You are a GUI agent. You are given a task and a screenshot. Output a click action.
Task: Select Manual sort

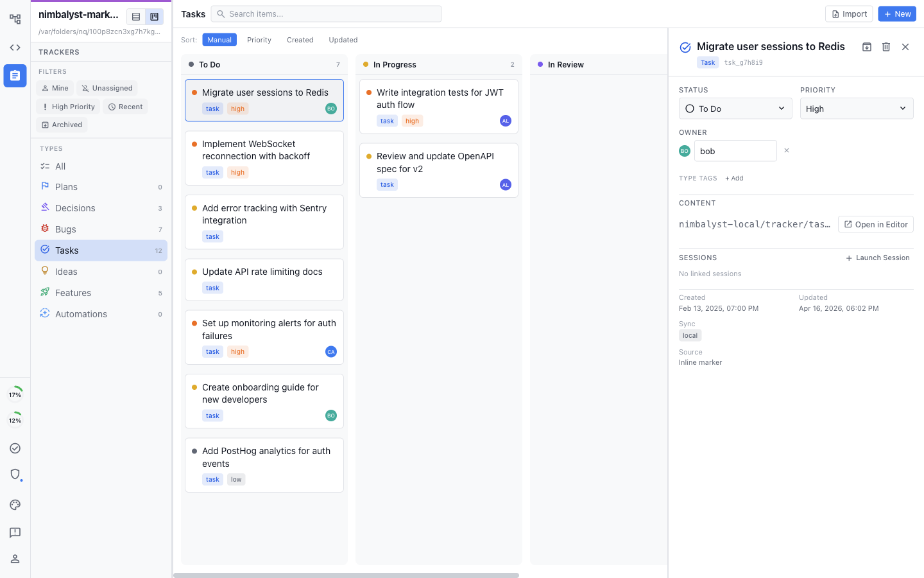click(219, 40)
